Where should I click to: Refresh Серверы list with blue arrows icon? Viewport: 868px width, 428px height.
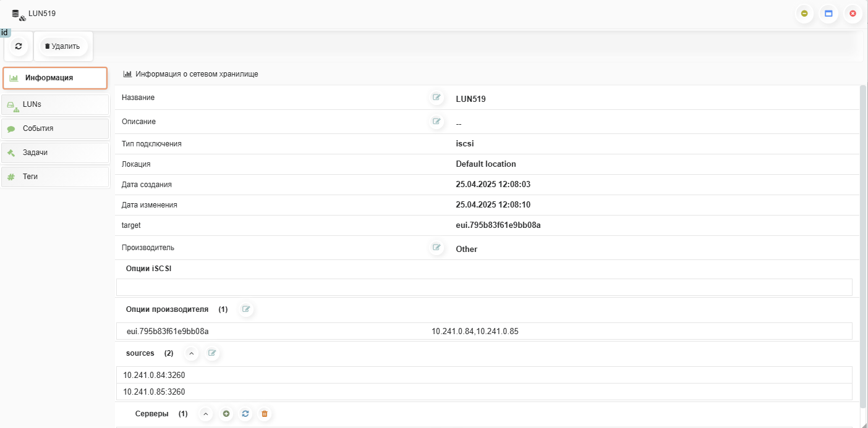point(245,414)
